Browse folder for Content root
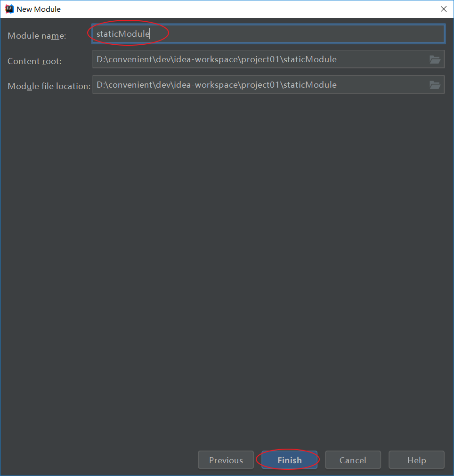Viewport: 454px width, 476px height. click(435, 59)
